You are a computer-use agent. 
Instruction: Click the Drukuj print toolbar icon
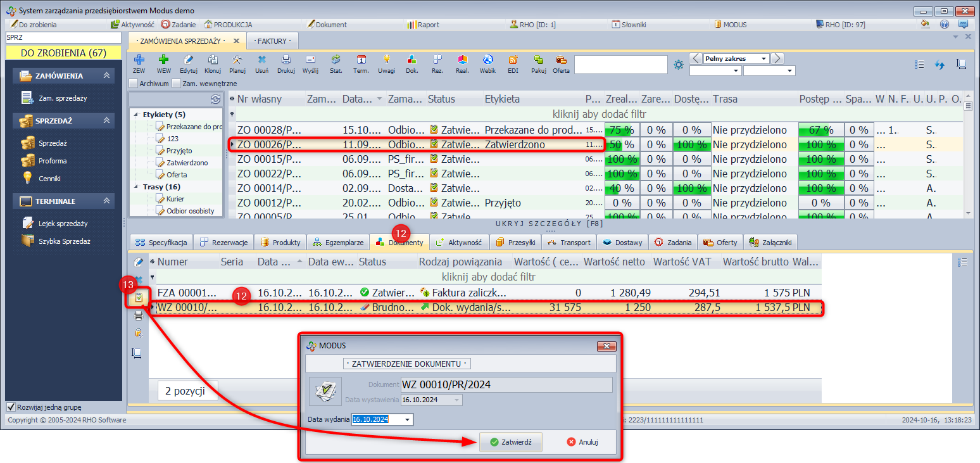coord(286,60)
